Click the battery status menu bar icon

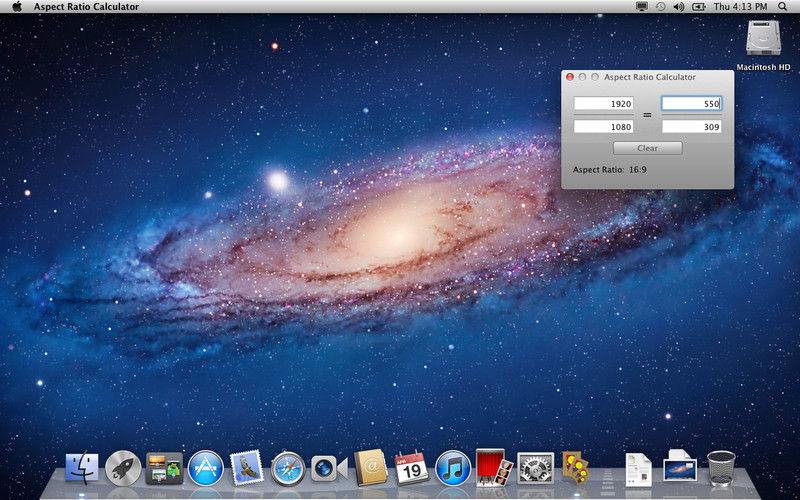coord(698,7)
